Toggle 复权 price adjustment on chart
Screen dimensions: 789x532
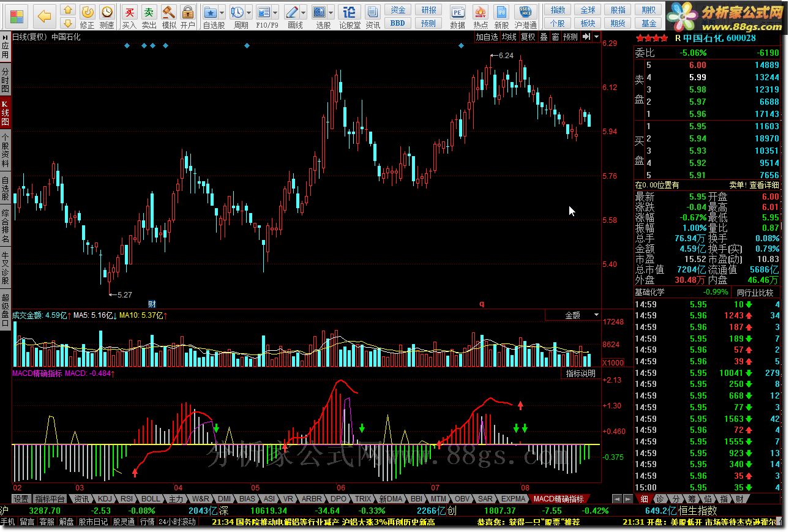tap(528, 37)
